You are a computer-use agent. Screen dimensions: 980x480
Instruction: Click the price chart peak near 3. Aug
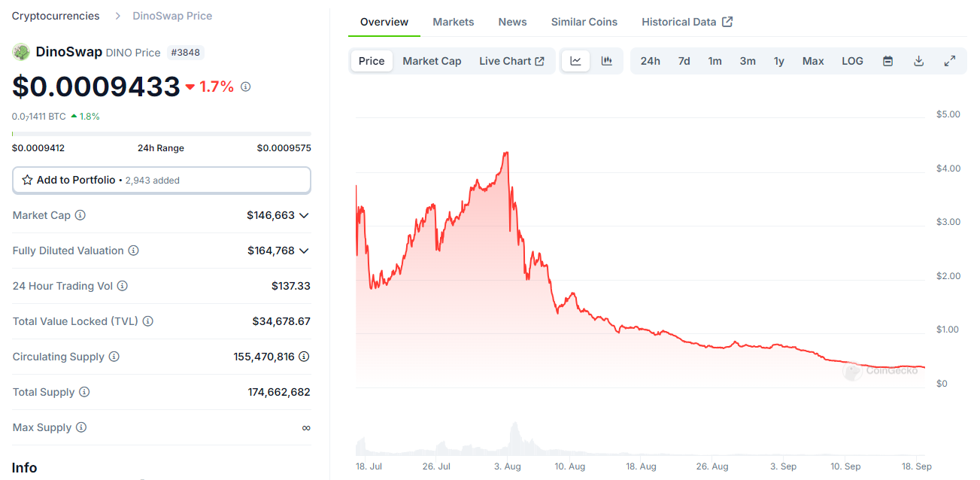(506, 153)
